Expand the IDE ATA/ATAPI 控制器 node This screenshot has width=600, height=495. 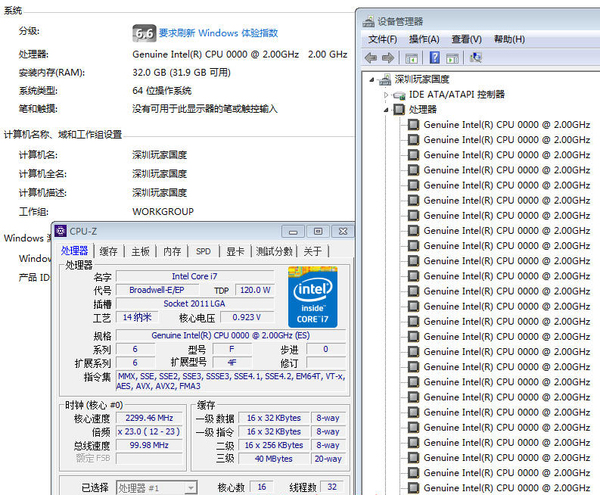386,95
